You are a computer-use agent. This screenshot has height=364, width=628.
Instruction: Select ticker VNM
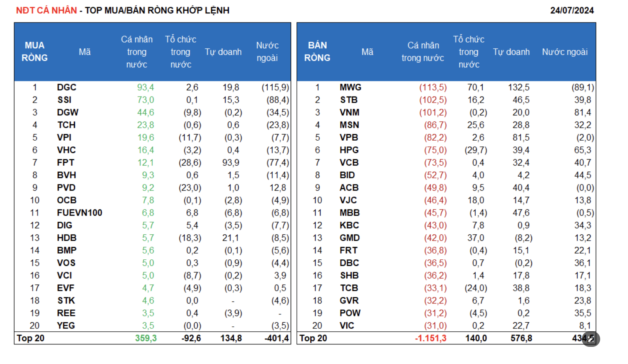coord(350,112)
